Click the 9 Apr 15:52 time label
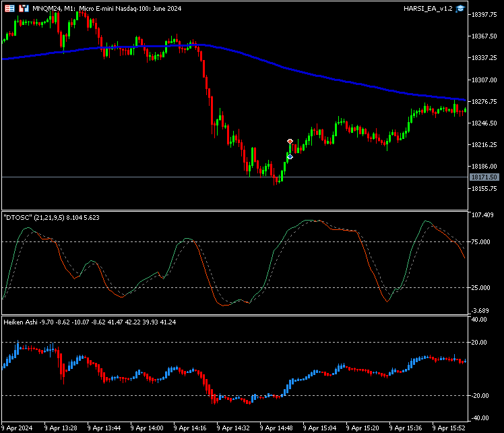The image size is (504, 433). pos(449,428)
